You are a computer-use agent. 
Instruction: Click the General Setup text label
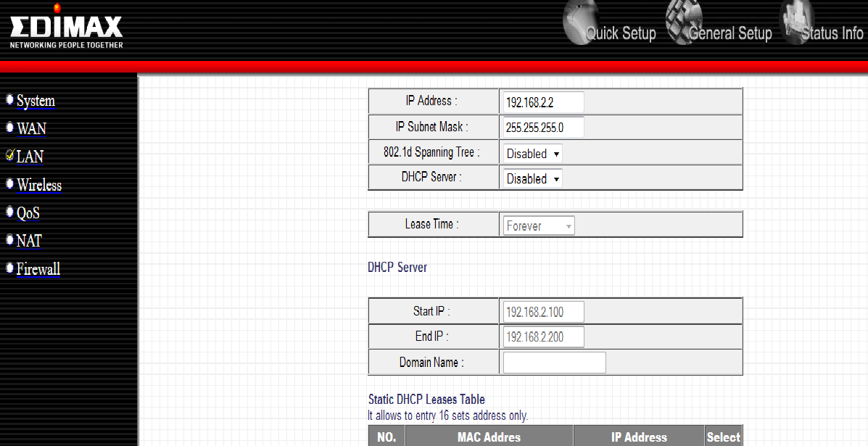[x=730, y=33]
